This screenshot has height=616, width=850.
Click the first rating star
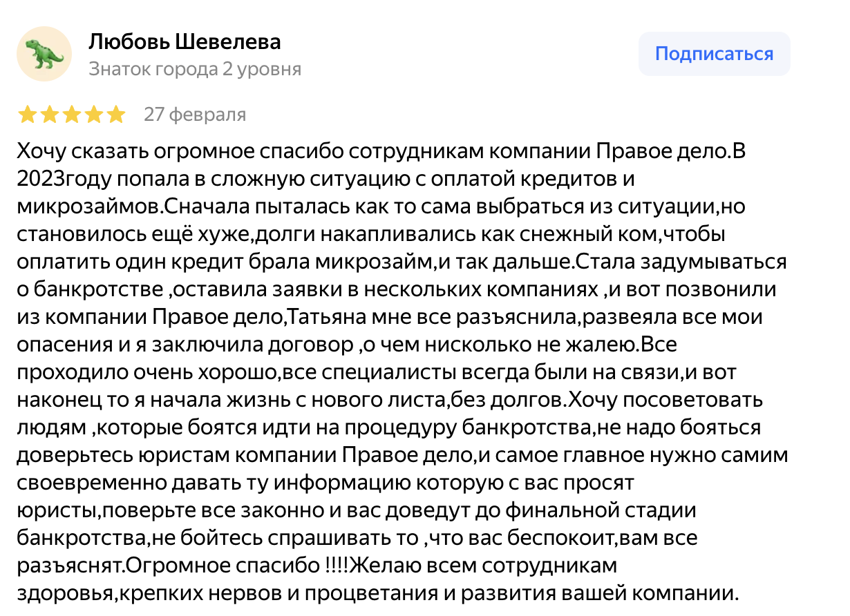(28, 115)
